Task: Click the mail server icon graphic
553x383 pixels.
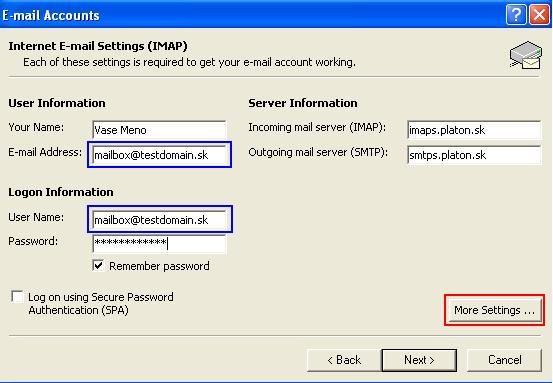Action: tap(525, 55)
